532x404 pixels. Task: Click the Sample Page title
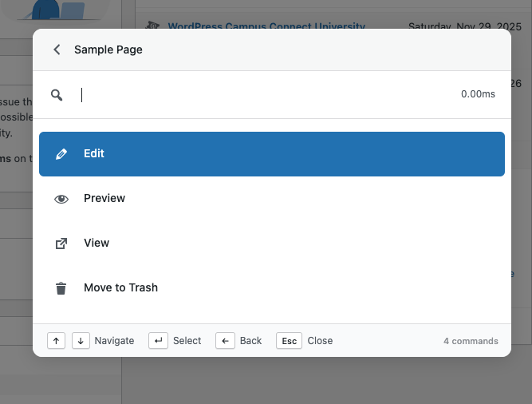point(108,50)
